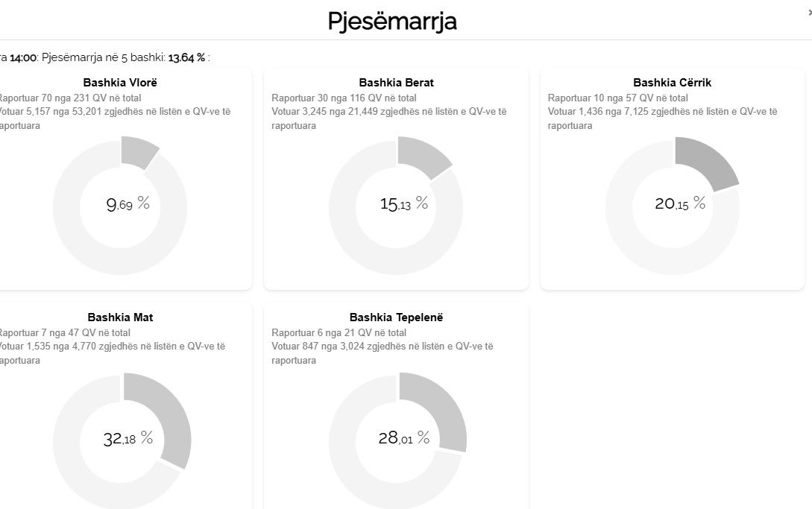Viewport: 812px width, 509px height.
Task: Click the Pjesëmarrja page title
Action: click(392, 21)
